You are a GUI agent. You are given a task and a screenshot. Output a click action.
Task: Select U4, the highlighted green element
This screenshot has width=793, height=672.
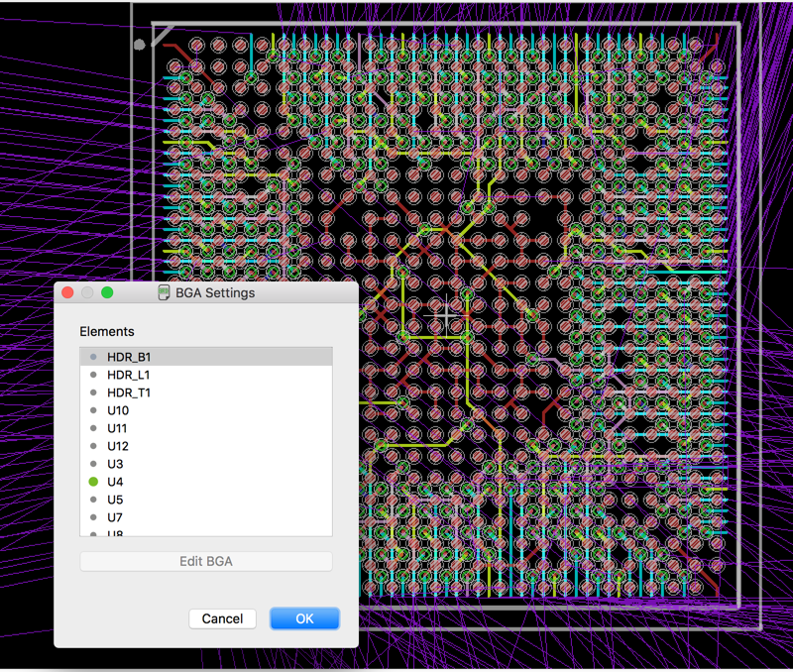(x=114, y=482)
